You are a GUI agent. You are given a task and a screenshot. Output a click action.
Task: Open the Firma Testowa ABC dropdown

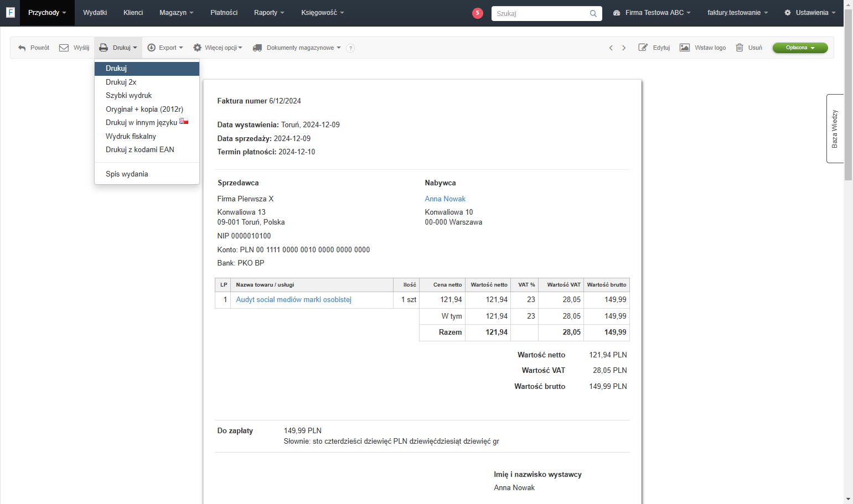(652, 13)
